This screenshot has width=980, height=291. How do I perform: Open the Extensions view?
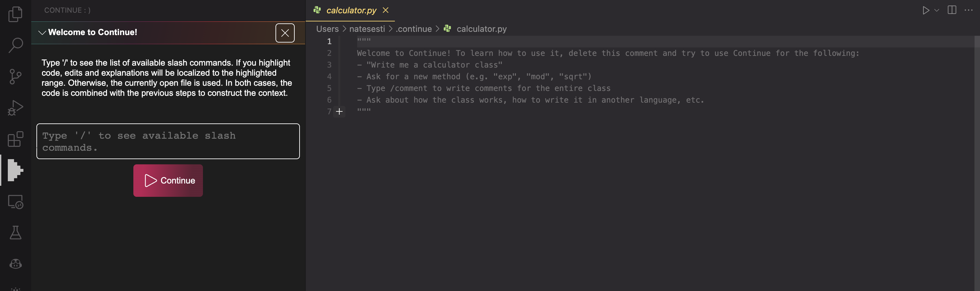tap(15, 139)
